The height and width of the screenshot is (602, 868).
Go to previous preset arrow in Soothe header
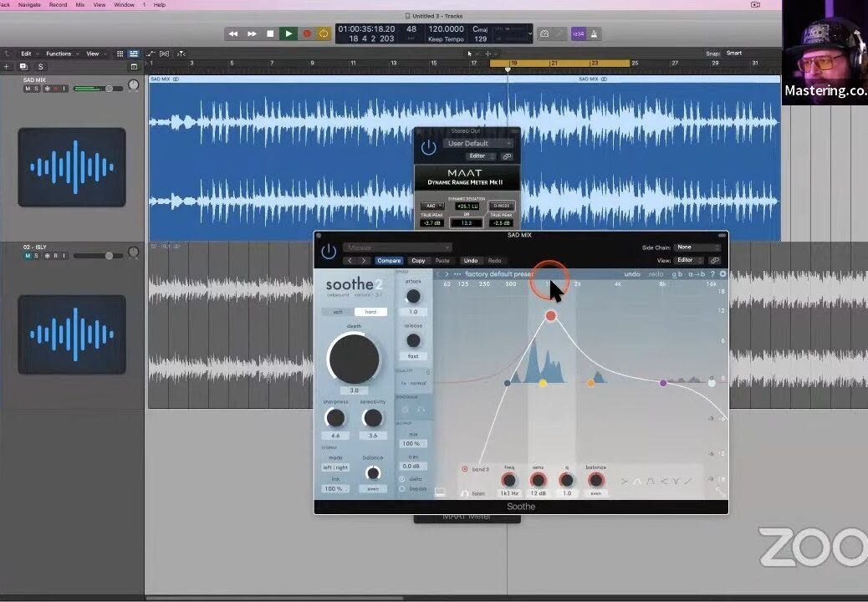coord(350,261)
